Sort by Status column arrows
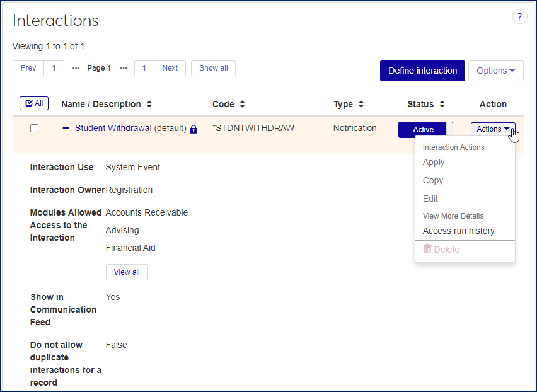 click(442, 104)
